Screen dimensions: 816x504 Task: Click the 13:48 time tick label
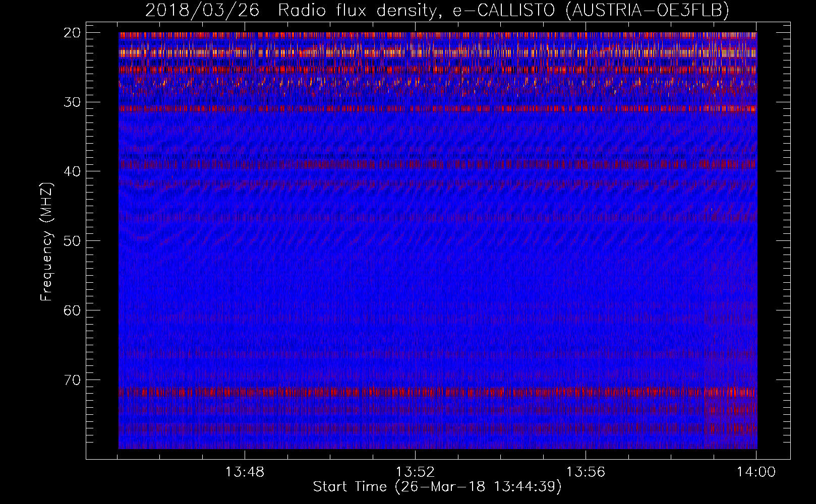click(x=245, y=472)
